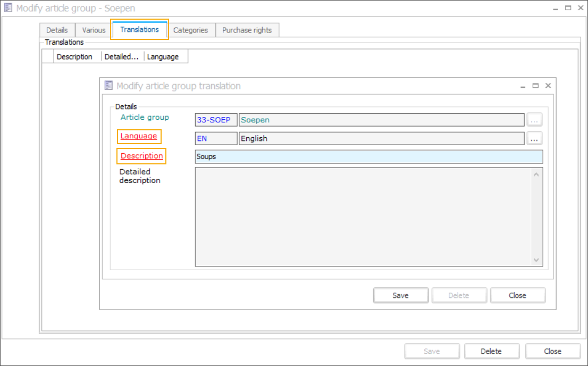Click the red Description label link
This screenshot has width=588, height=366.
tap(141, 156)
